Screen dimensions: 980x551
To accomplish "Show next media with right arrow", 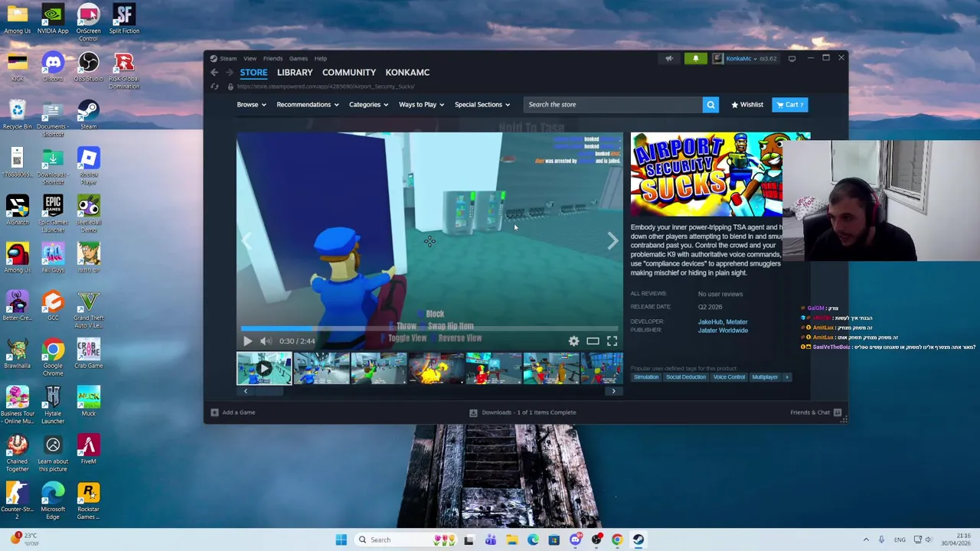I will coord(612,241).
